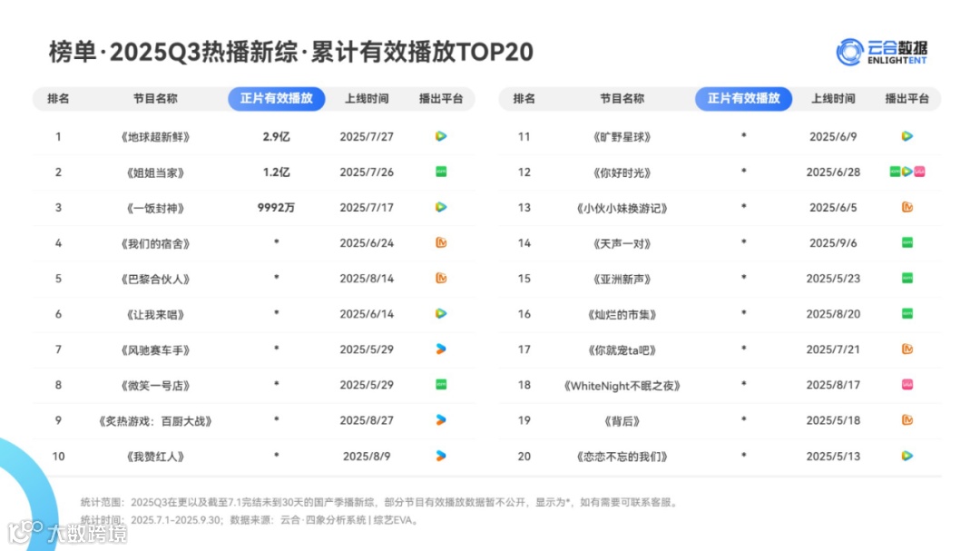Click the show title 《炙热游戏：百厨大战》
Image resolution: width=980 pixels, height=551 pixels.
click(x=155, y=421)
